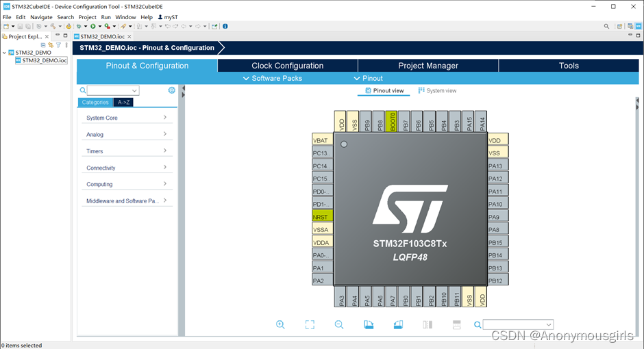This screenshot has width=644, height=349.
Task: Switch category list to Categories mode
Action: click(95, 103)
